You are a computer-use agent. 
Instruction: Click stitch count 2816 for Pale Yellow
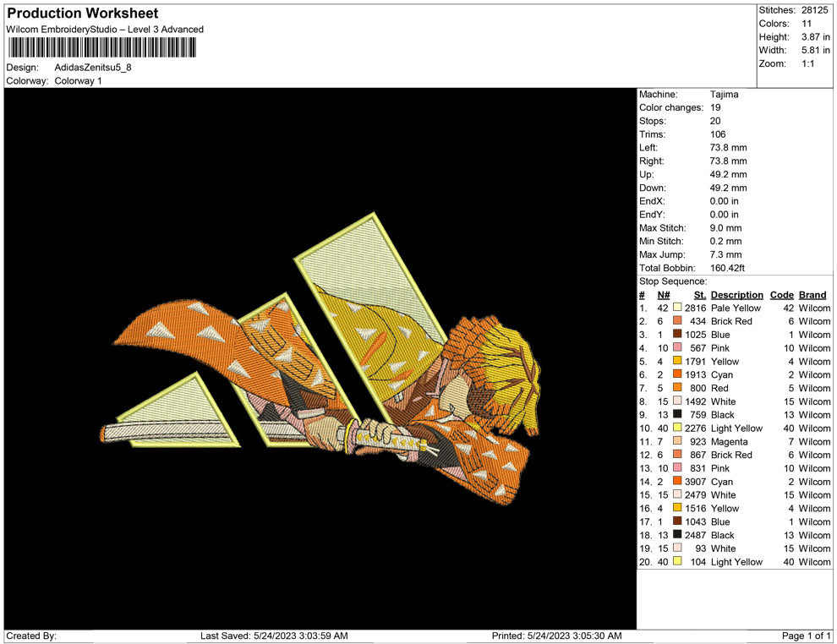(x=696, y=308)
